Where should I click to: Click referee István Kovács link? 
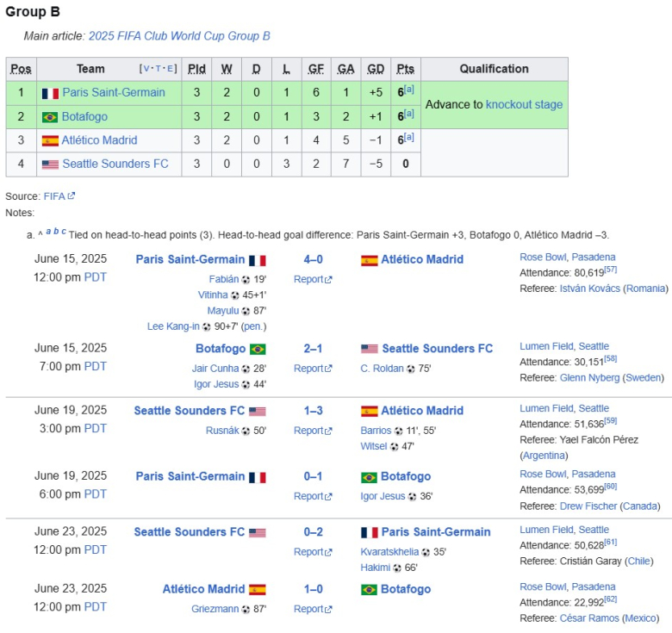click(589, 289)
